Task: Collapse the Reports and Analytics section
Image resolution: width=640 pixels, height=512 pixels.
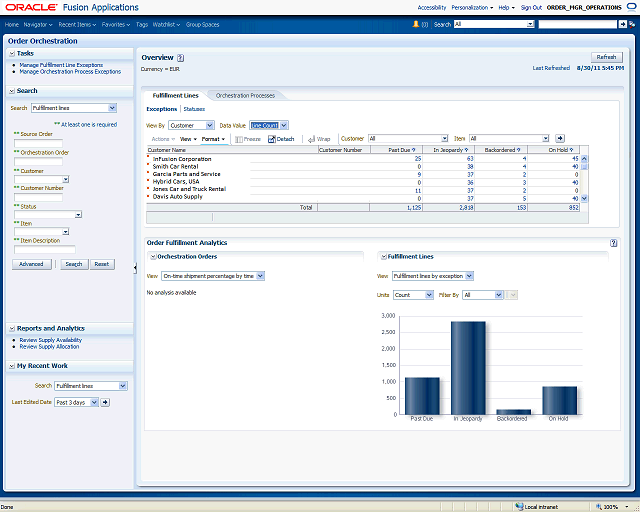Action: [x=11, y=328]
